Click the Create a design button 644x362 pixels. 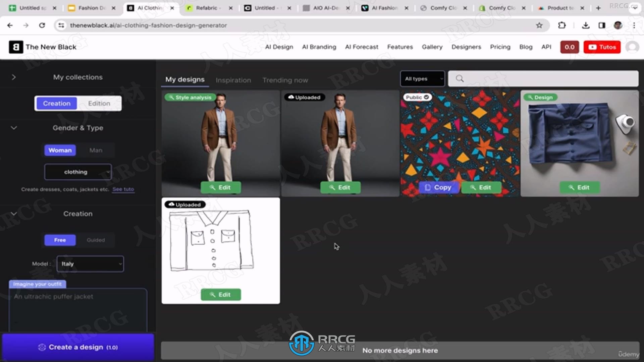coord(78,347)
